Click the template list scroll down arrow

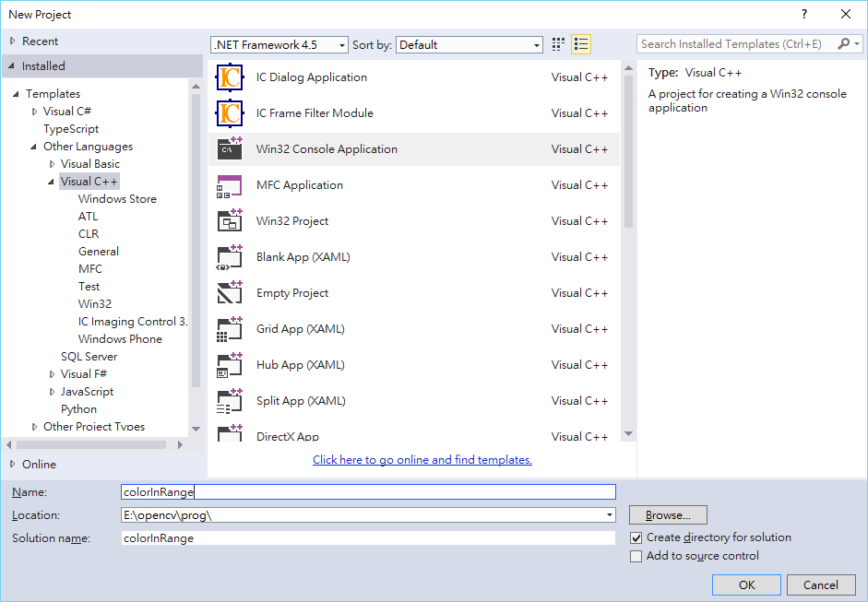pyautogui.click(x=628, y=434)
